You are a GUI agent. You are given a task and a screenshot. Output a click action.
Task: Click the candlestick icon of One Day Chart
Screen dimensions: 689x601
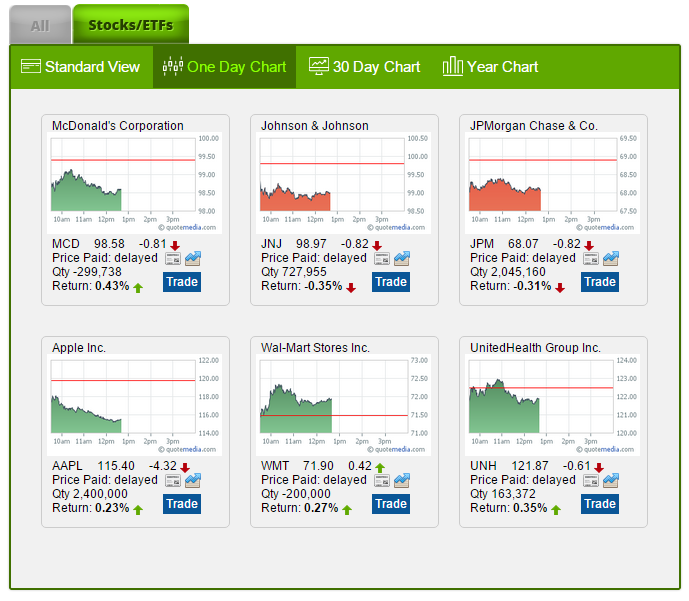pos(173,66)
